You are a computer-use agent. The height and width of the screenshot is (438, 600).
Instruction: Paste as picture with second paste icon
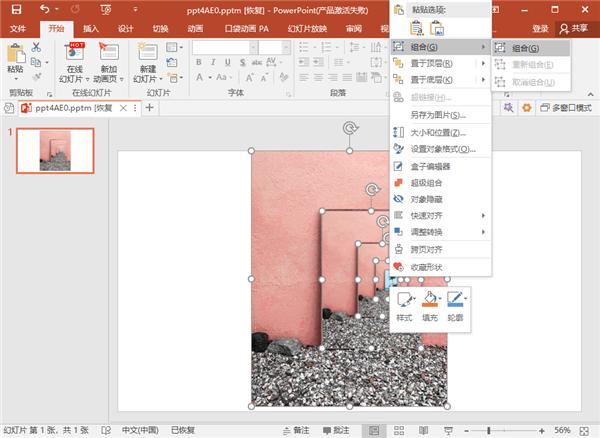click(437, 28)
